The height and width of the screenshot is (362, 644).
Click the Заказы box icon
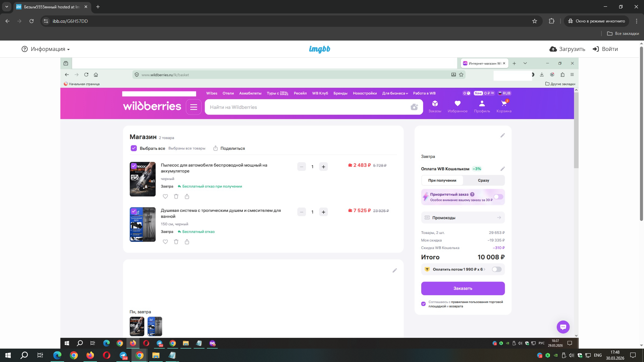click(435, 104)
